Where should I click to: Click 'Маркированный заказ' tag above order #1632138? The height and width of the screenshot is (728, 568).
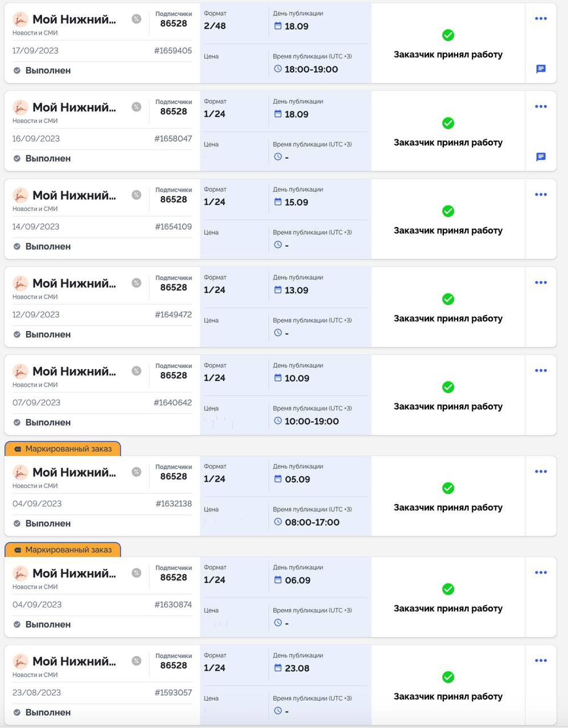[x=63, y=449]
